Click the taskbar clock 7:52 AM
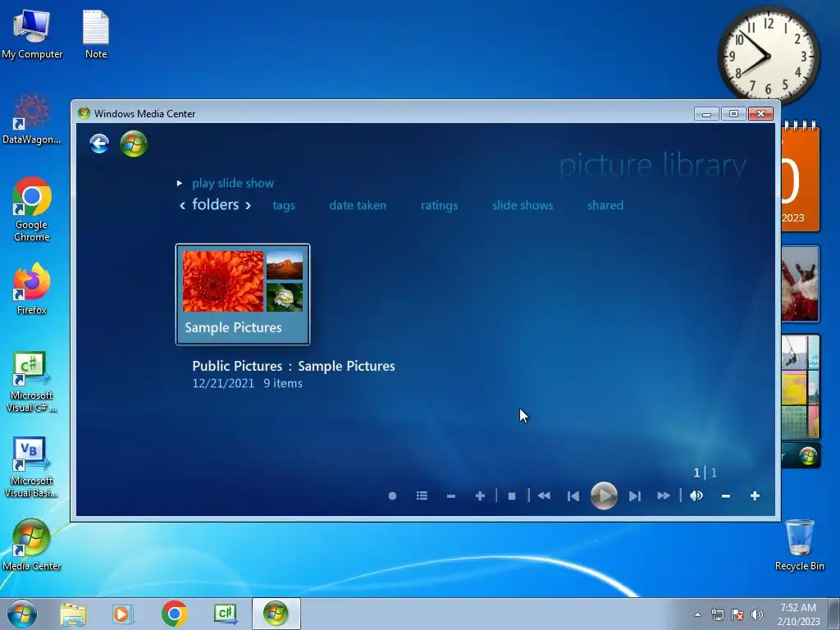The image size is (840, 630). pos(798,614)
